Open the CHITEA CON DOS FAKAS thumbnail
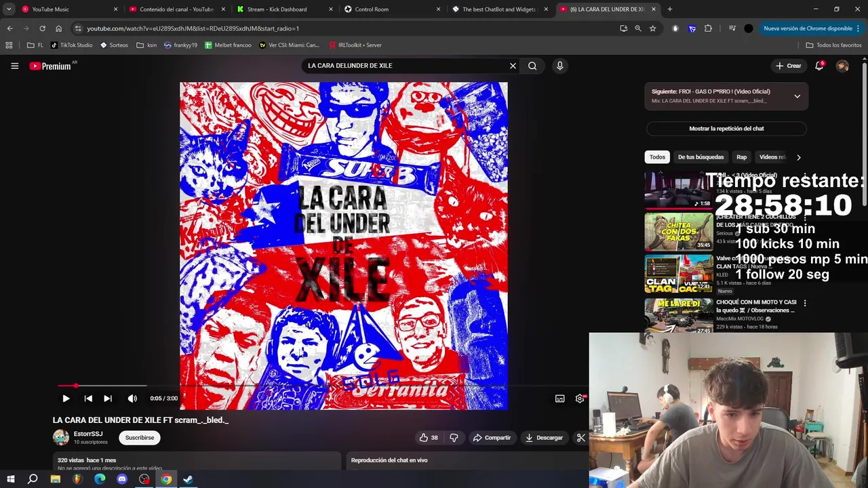Image resolution: width=868 pixels, height=488 pixels. coord(679,232)
